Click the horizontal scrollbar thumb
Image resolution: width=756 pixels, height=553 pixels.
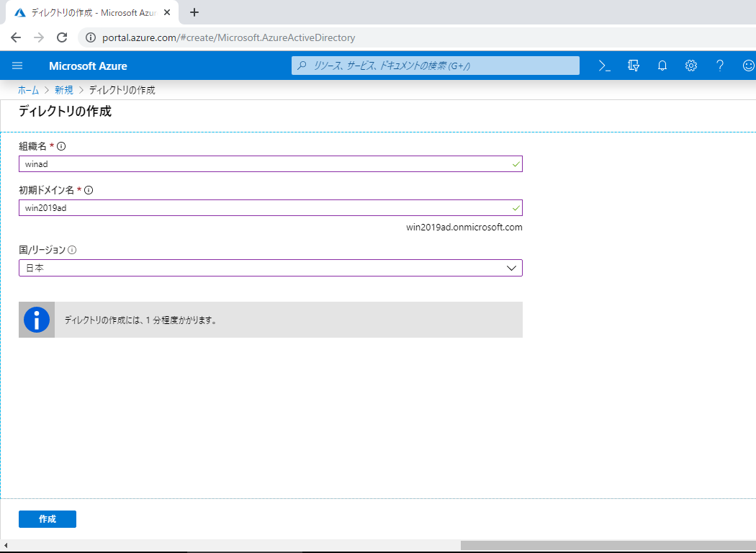click(x=608, y=545)
